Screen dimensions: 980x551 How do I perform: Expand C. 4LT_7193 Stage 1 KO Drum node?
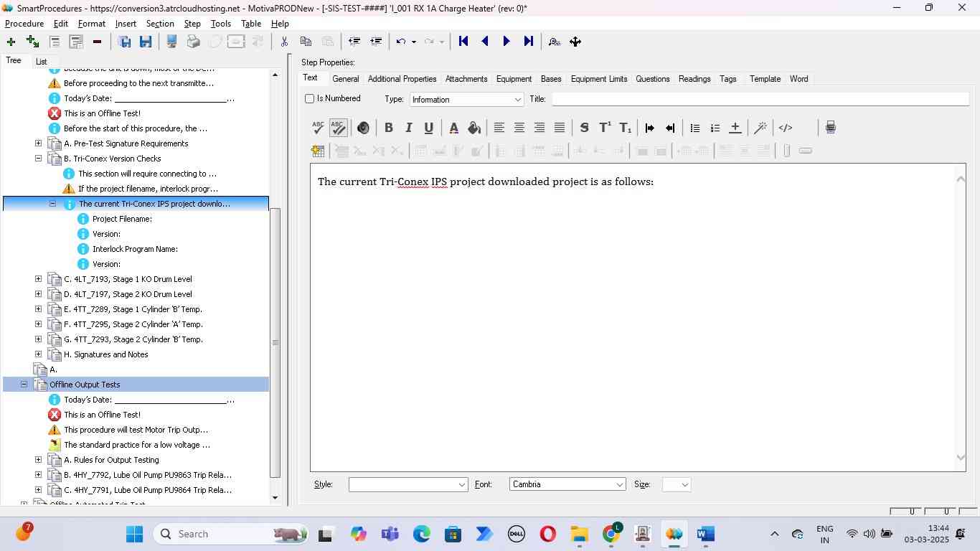tap(39, 279)
